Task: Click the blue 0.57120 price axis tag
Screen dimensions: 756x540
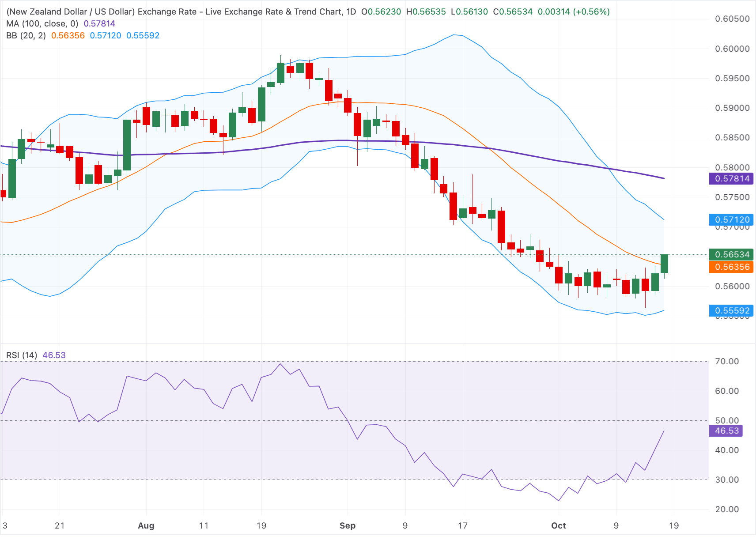Action: coord(731,220)
